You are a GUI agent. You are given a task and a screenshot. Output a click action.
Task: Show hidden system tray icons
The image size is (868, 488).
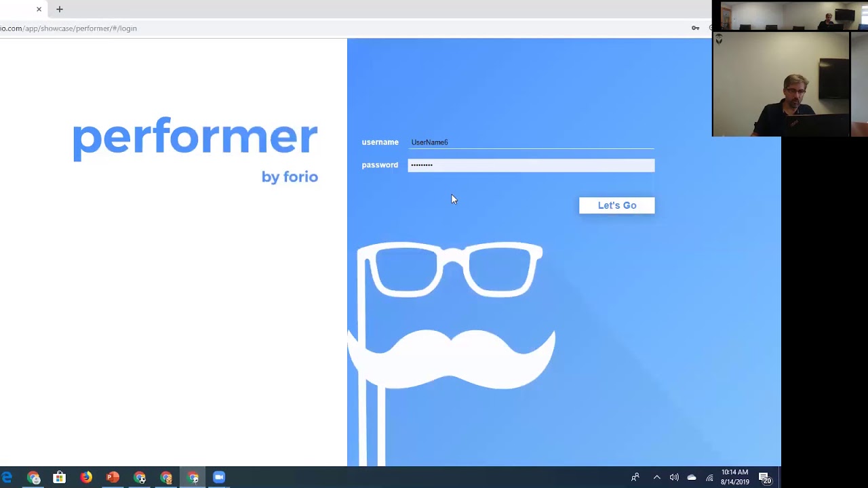[x=656, y=477]
